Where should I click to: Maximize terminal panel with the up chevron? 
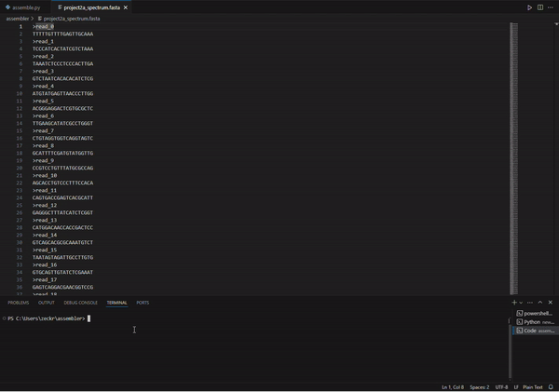coord(540,303)
